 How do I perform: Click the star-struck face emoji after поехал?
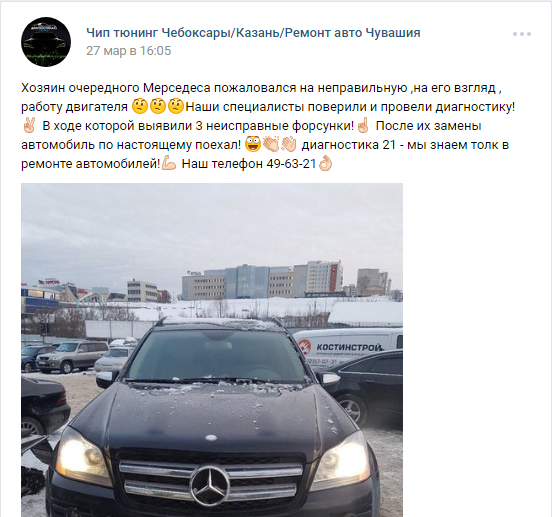pyautogui.click(x=252, y=144)
